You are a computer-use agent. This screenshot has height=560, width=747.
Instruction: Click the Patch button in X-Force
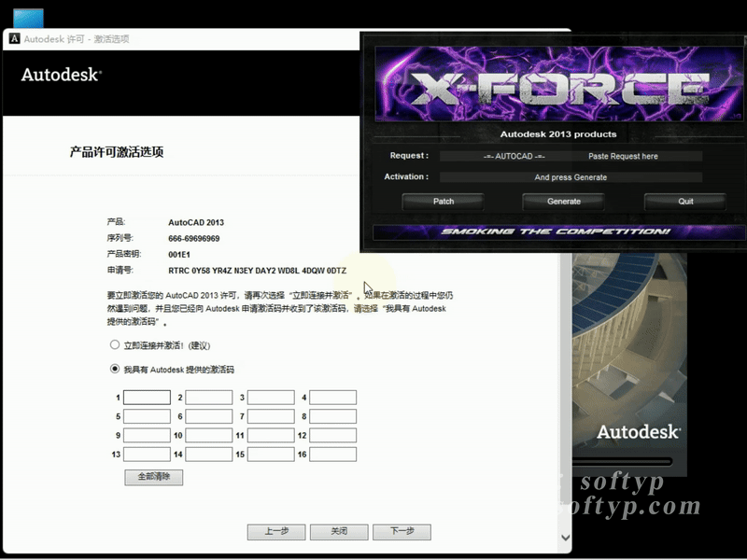point(443,202)
